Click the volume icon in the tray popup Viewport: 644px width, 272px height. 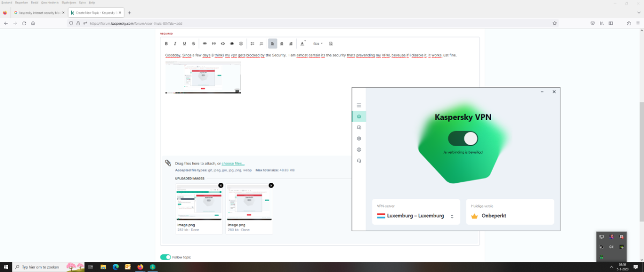click(x=611, y=247)
